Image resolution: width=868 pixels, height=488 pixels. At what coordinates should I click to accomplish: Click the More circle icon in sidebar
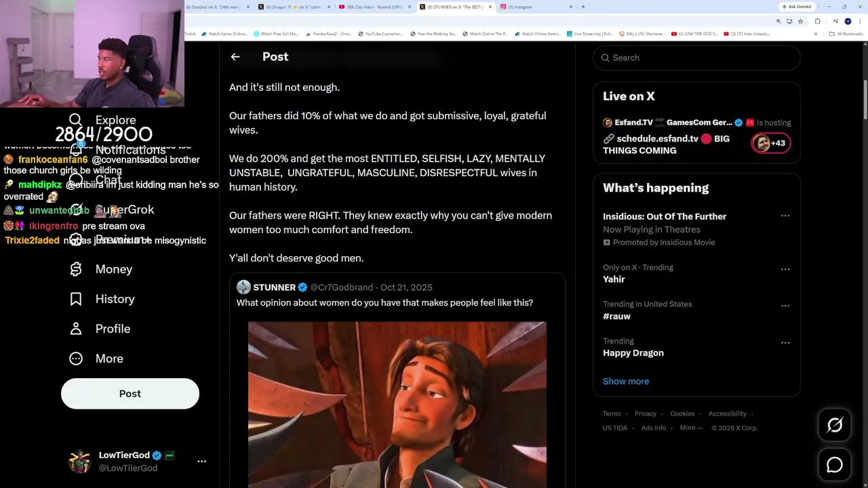click(76, 359)
